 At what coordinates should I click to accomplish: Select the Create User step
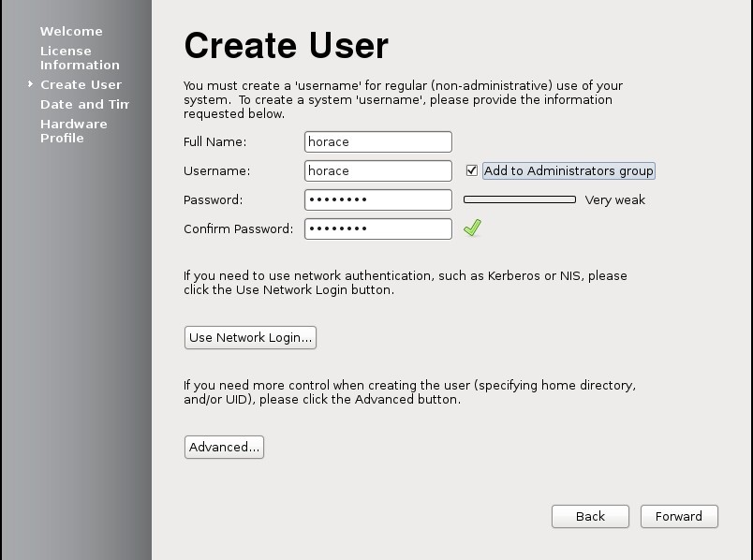[x=81, y=84]
